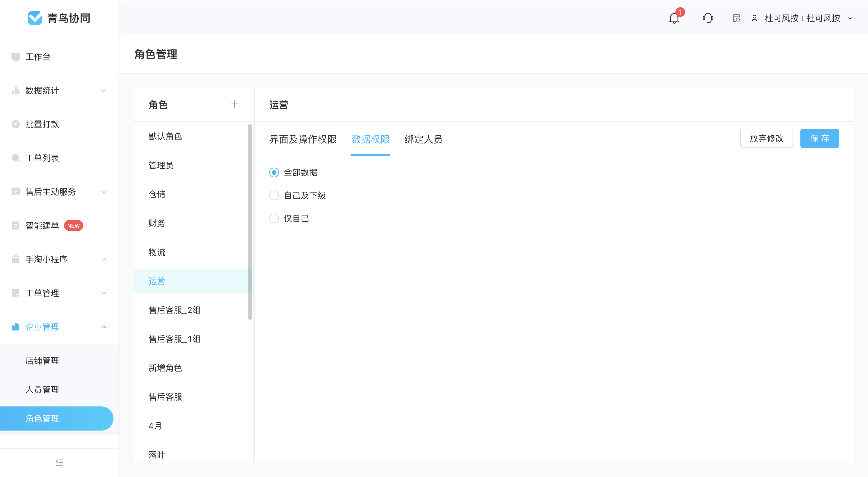Screen dimensions: 868x477
Task: Click 放弃修改 button
Action: [x=766, y=138]
